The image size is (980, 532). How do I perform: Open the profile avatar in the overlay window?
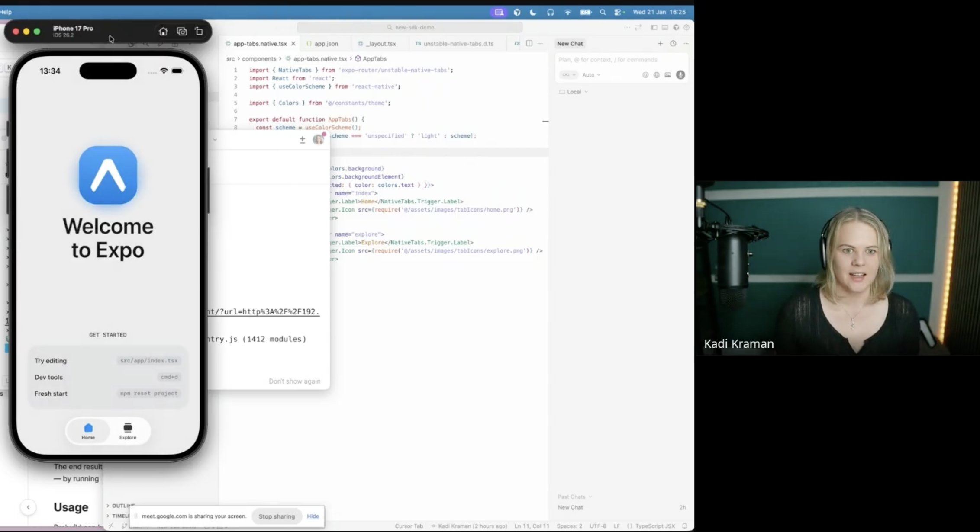pyautogui.click(x=318, y=139)
